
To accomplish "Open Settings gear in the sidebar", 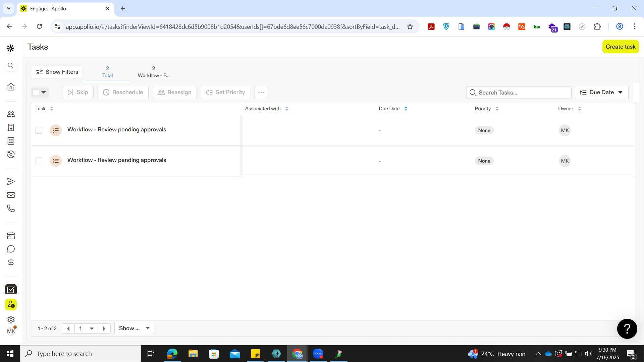I will [11, 319].
